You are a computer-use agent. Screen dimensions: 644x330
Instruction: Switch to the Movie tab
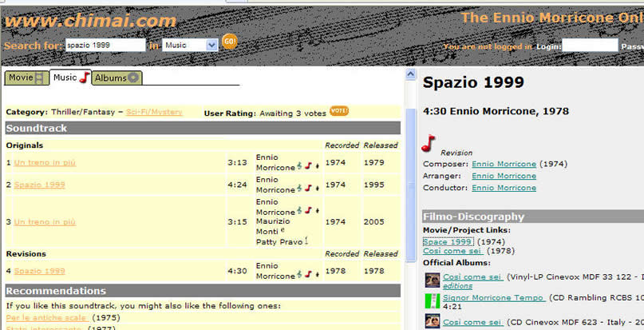pos(26,78)
